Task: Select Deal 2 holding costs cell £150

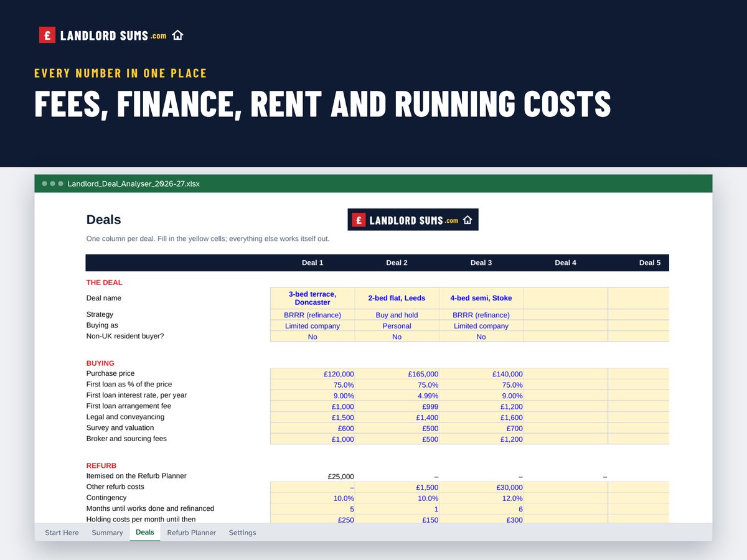Action: (397, 520)
